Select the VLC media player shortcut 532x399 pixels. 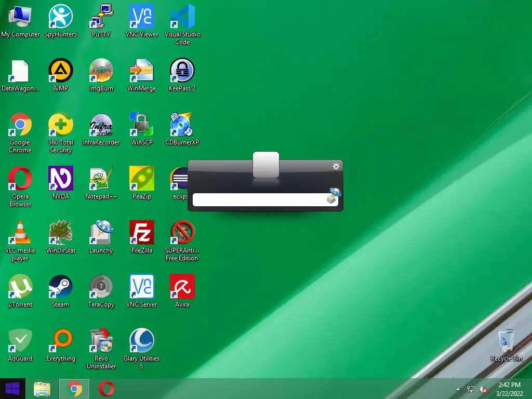20,241
